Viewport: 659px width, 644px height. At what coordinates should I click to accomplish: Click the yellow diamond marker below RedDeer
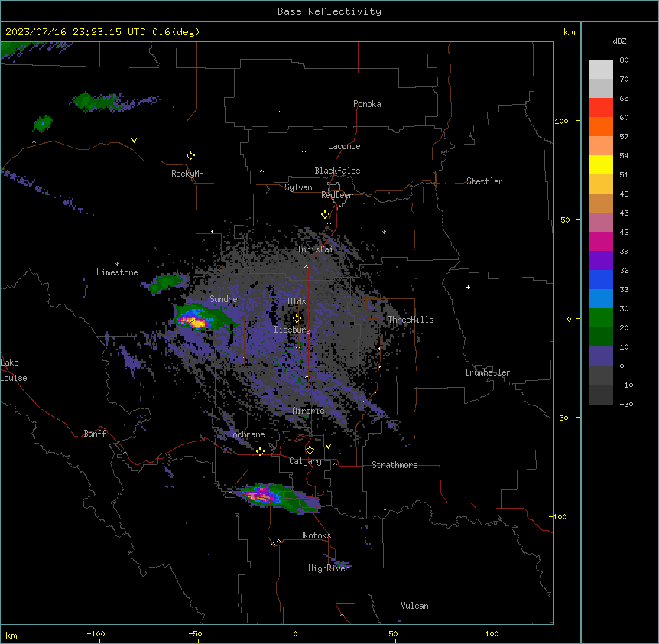326,215
